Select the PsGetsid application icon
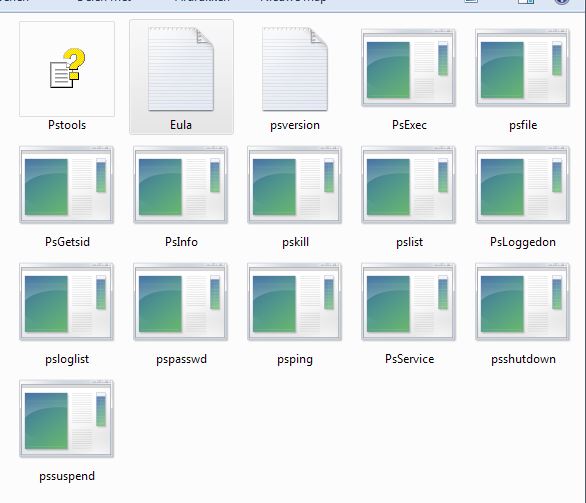Image resolution: width=586 pixels, height=503 pixels. (x=67, y=185)
